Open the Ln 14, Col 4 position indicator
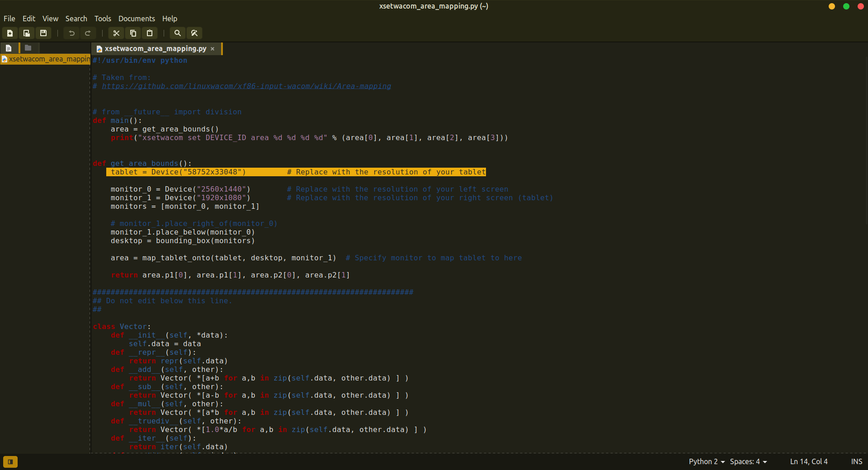Viewport: 868px width, 470px height. pyautogui.click(x=808, y=461)
